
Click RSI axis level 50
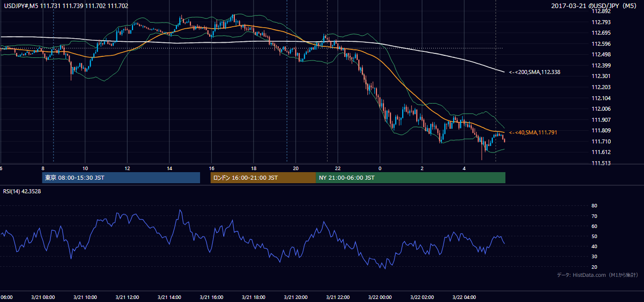(594, 236)
